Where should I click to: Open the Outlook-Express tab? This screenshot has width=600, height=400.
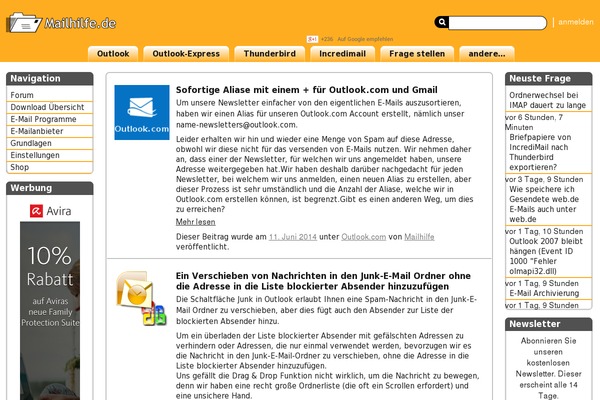[186, 54]
